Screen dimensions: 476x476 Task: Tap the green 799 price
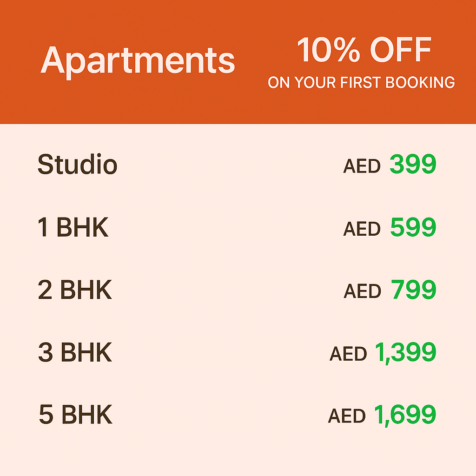click(x=413, y=290)
